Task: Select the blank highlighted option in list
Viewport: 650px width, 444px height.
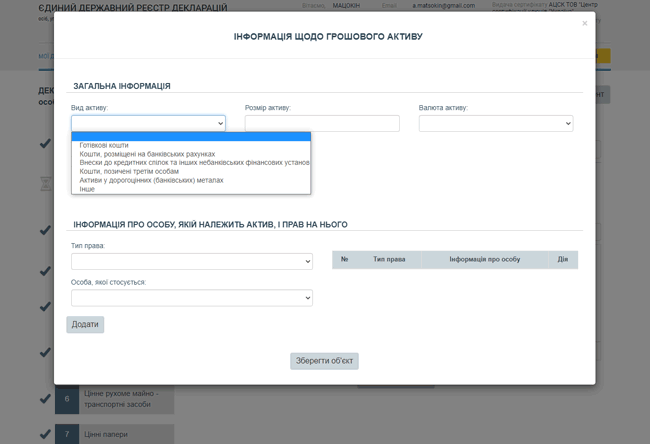Action: click(x=190, y=136)
